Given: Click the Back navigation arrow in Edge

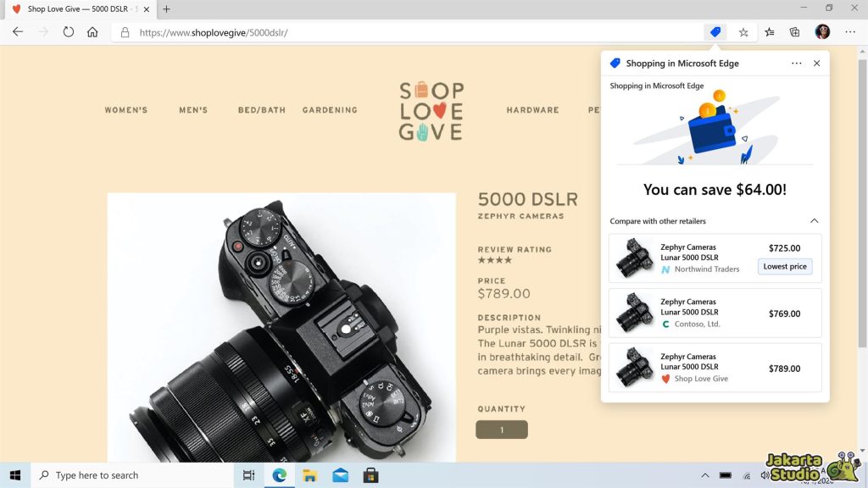Looking at the screenshot, I should coord(17,31).
